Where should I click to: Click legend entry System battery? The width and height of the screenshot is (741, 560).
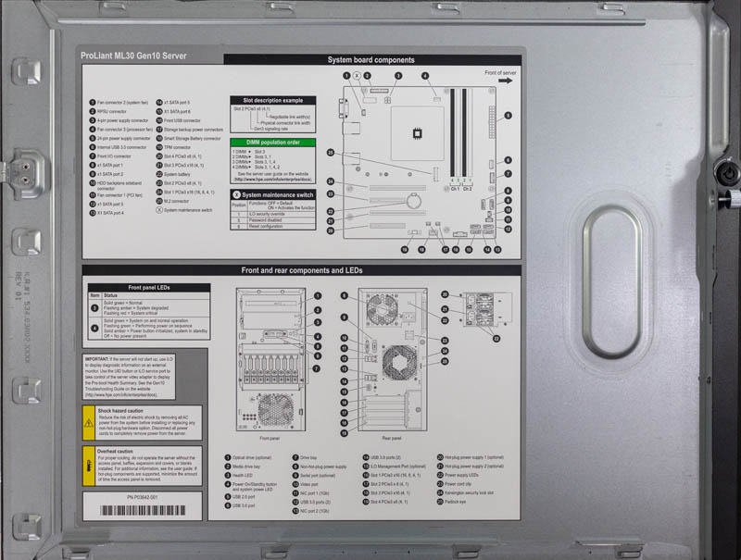point(173,174)
